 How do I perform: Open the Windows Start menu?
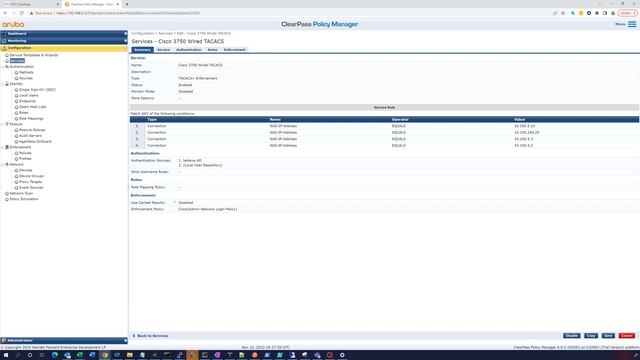pos(6,355)
